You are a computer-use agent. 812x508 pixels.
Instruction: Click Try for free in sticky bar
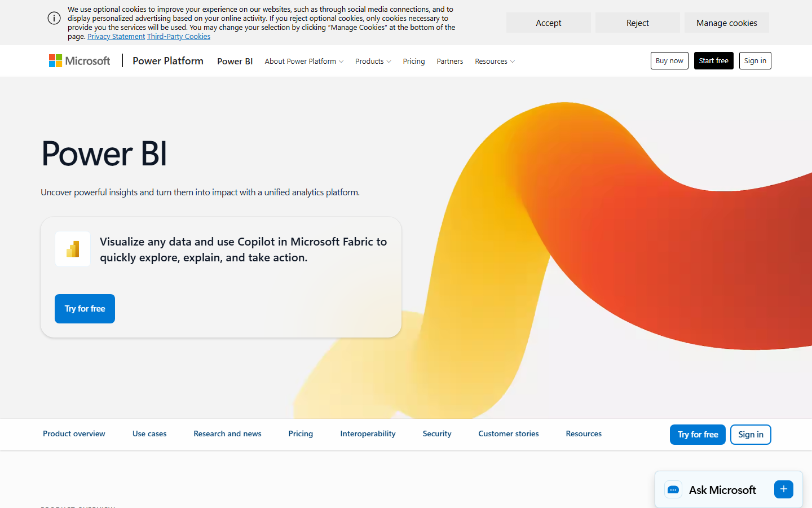point(698,435)
